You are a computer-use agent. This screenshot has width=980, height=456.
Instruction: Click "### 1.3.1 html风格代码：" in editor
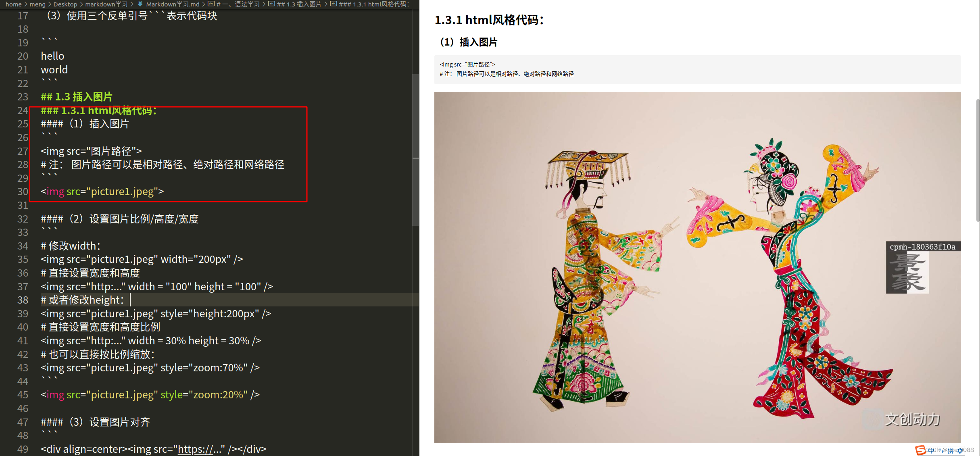99,110
